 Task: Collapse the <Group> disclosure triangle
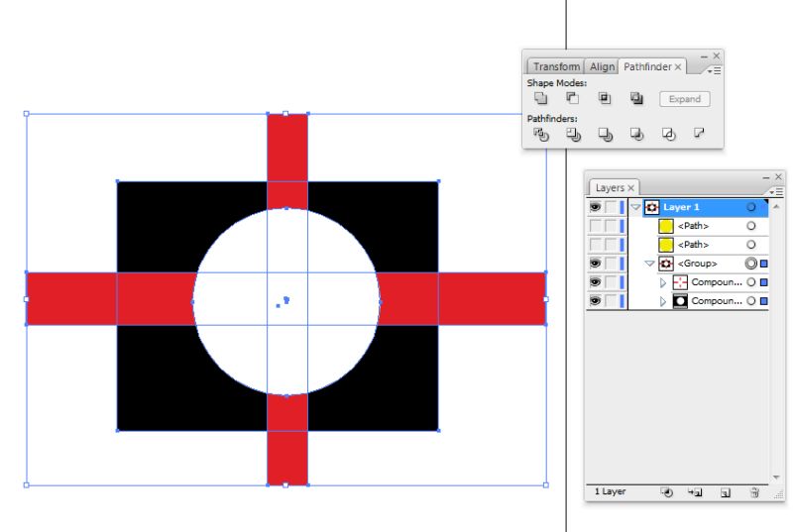(650, 264)
